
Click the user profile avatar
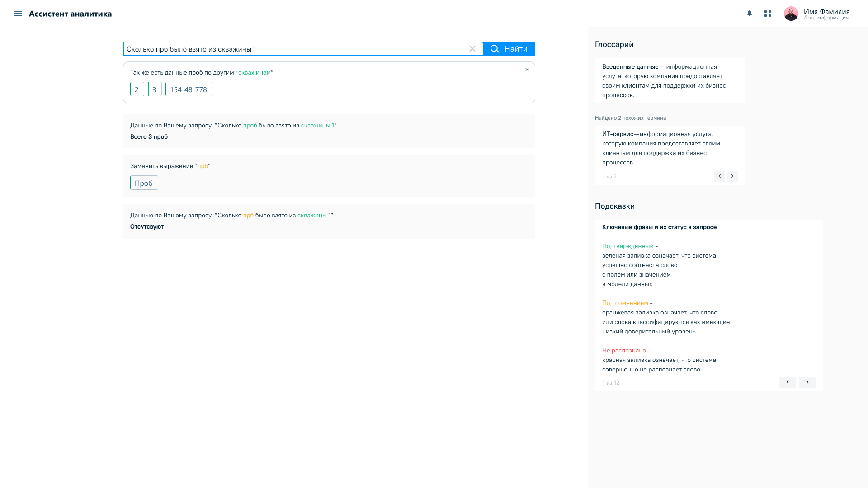(791, 14)
